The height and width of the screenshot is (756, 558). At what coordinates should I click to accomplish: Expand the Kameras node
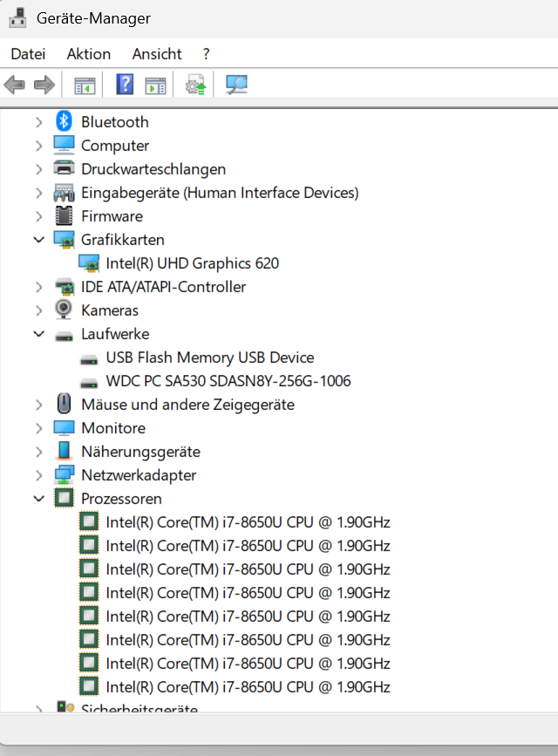(38, 311)
